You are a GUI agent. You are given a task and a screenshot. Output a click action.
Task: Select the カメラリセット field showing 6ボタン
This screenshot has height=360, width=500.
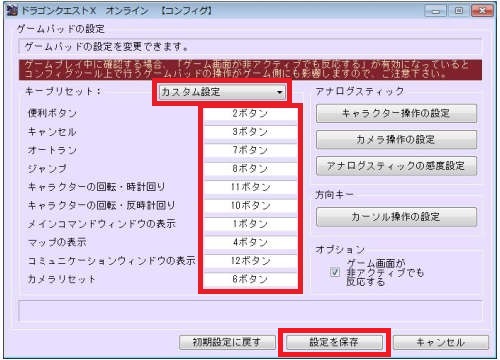(250, 279)
